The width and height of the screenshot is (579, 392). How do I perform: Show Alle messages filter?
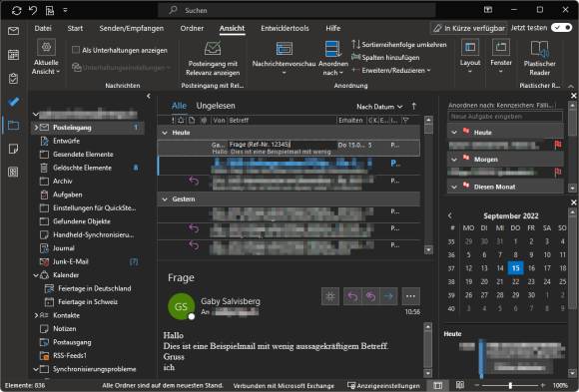[x=179, y=106]
